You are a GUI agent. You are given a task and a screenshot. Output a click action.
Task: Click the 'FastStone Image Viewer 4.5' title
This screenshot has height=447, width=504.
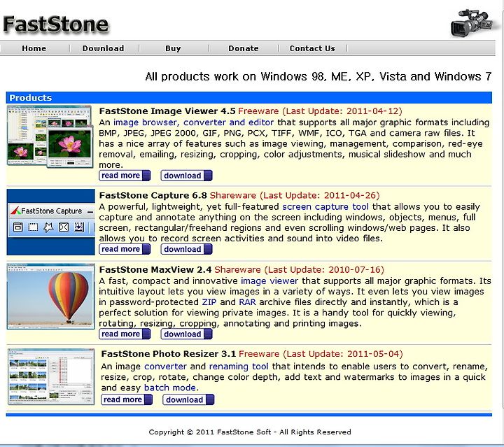coord(167,111)
